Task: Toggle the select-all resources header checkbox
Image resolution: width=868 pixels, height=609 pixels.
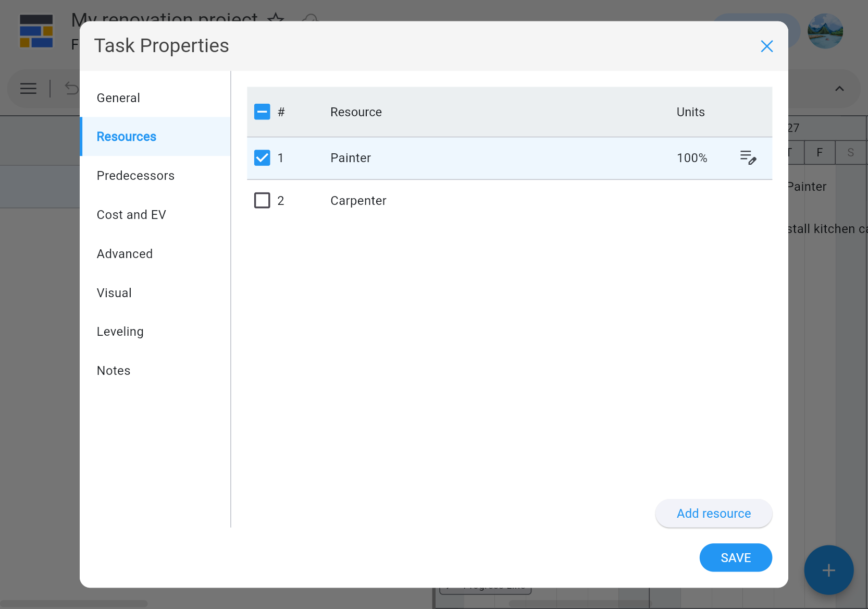Action: [x=262, y=112]
